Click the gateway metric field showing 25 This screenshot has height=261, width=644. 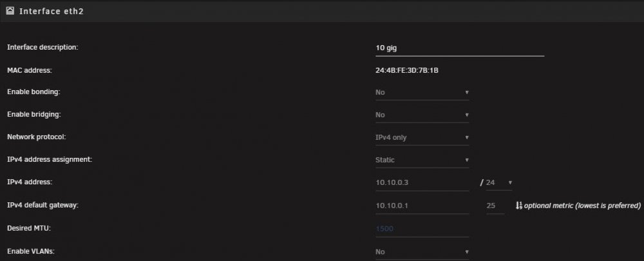point(495,206)
